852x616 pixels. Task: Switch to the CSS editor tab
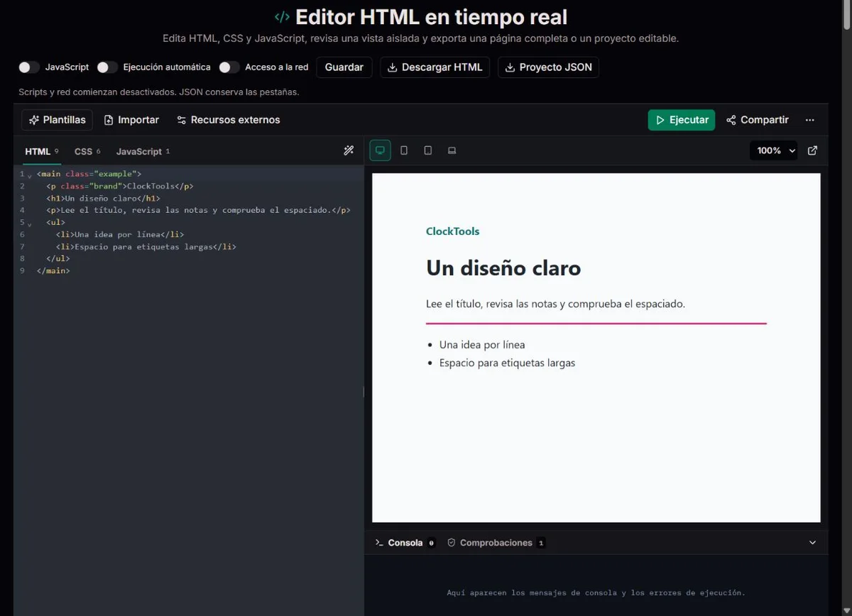point(87,151)
